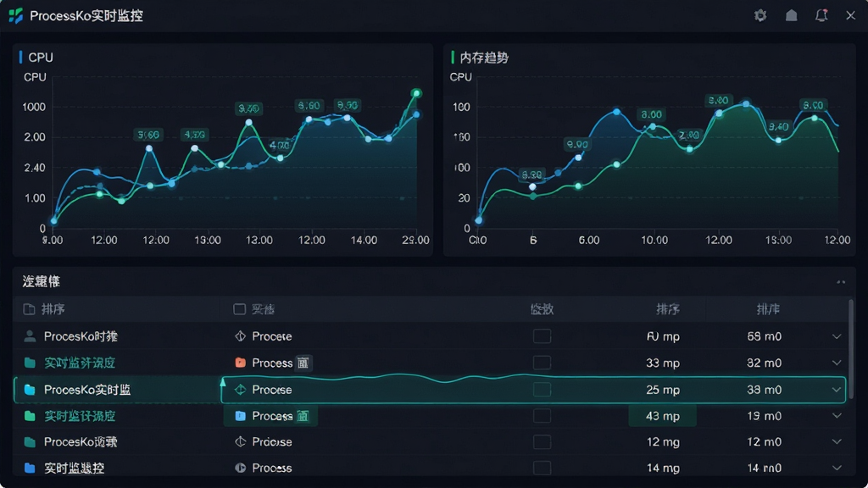Expand the highlighted row's chevron
The height and width of the screenshot is (488, 868).
pos(837,390)
